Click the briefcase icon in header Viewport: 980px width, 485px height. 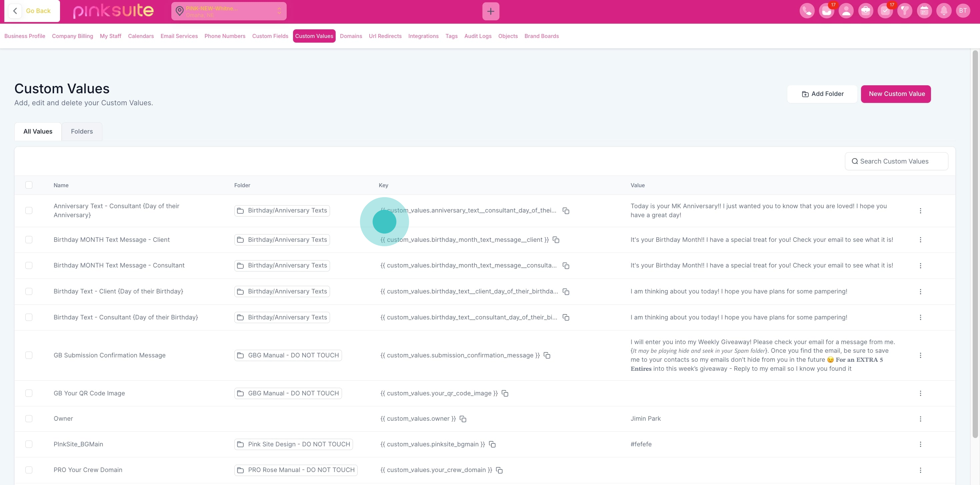tap(865, 11)
